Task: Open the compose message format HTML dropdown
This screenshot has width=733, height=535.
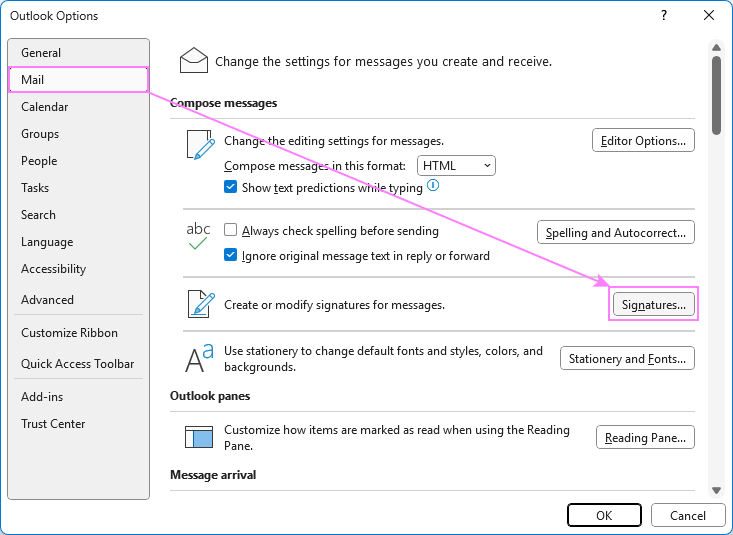Action: (x=456, y=166)
